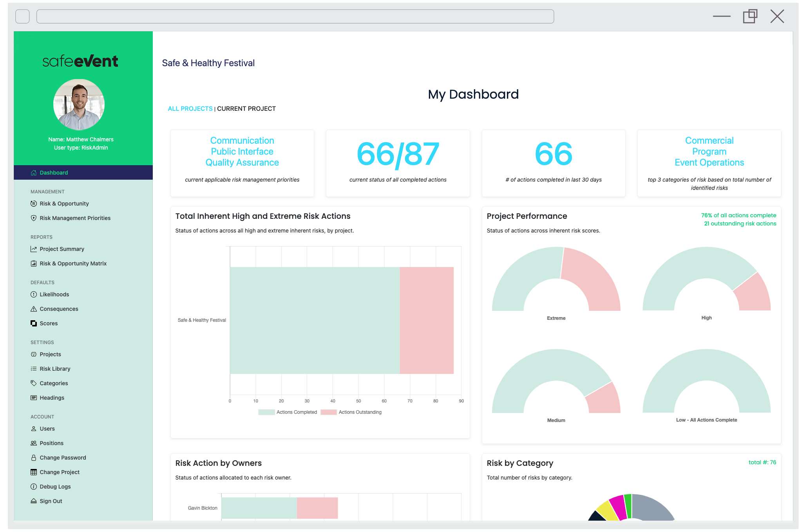Screen dimensions: 807x532
Task: Click the Categories tag icon
Action: click(34, 383)
